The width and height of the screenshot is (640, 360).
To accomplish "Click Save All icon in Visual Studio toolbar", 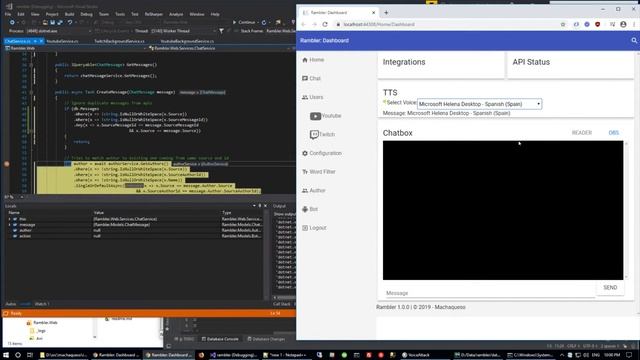I will [60, 22].
